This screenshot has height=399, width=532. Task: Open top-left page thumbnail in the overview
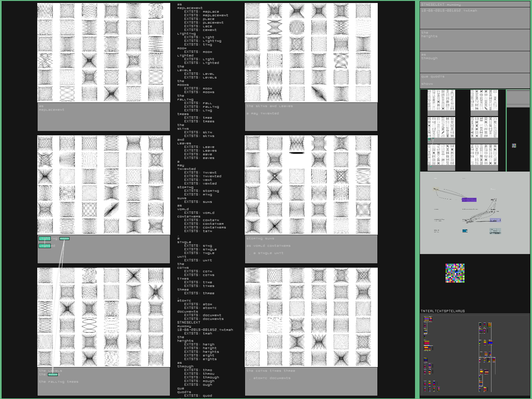point(441,100)
